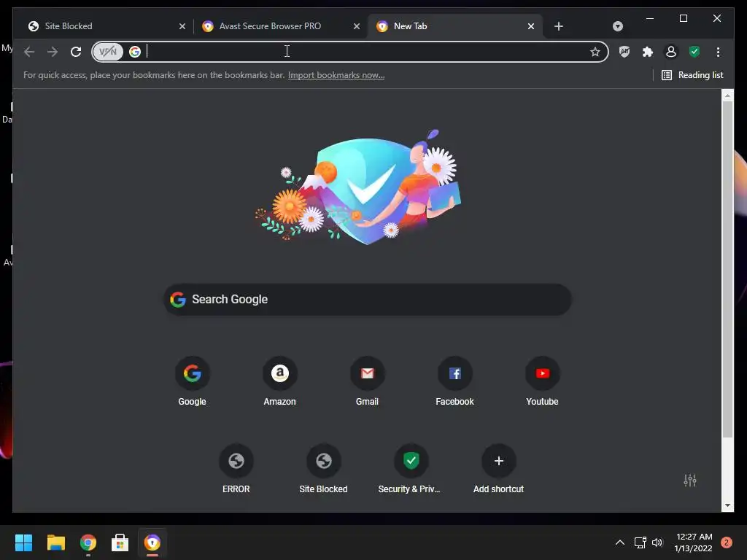Open the Youtube shortcut
The image size is (747, 560).
click(542, 381)
